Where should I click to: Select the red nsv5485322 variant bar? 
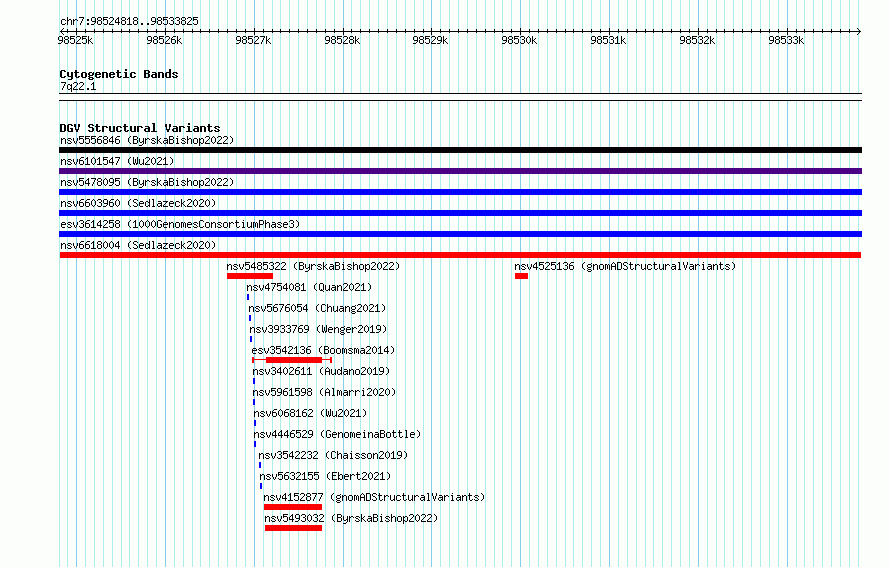[x=250, y=276]
